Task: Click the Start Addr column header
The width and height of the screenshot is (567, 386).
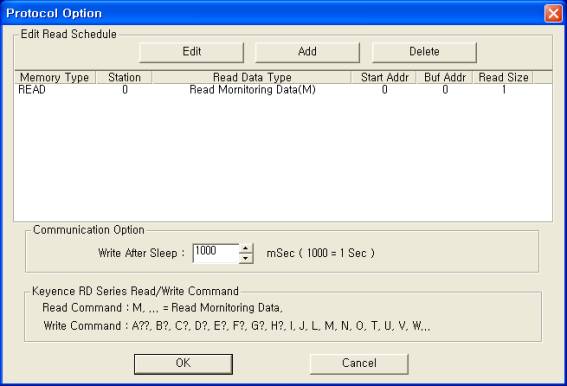Action: pos(384,77)
